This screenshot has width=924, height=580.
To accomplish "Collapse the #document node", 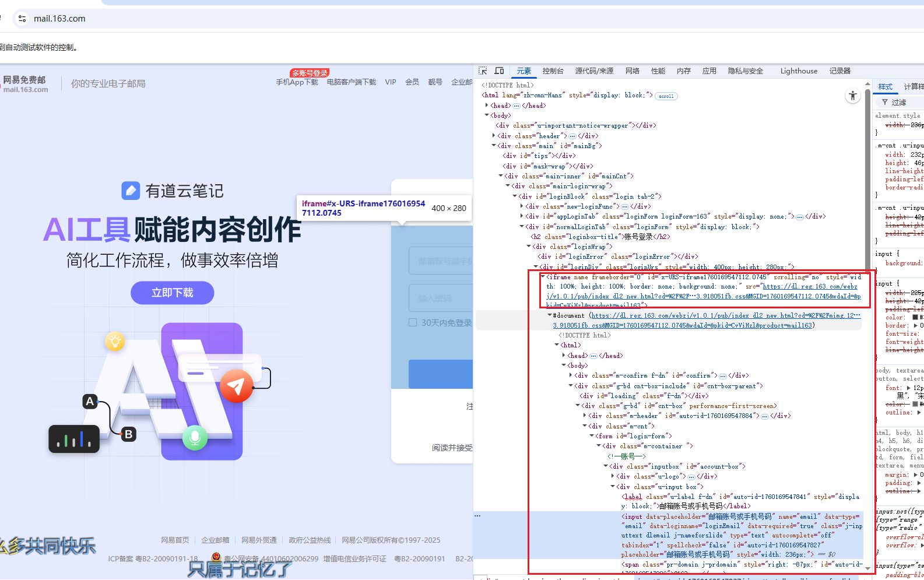I will click(549, 315).
